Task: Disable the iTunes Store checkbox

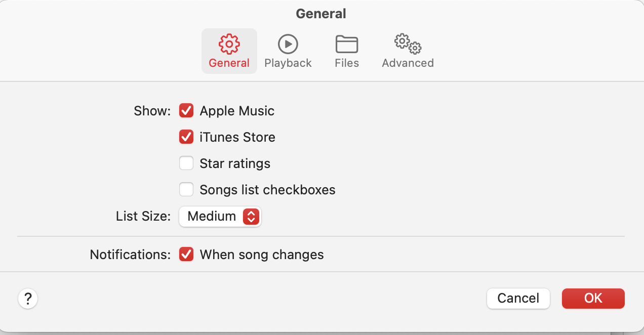Action: [x=186, y=137]
